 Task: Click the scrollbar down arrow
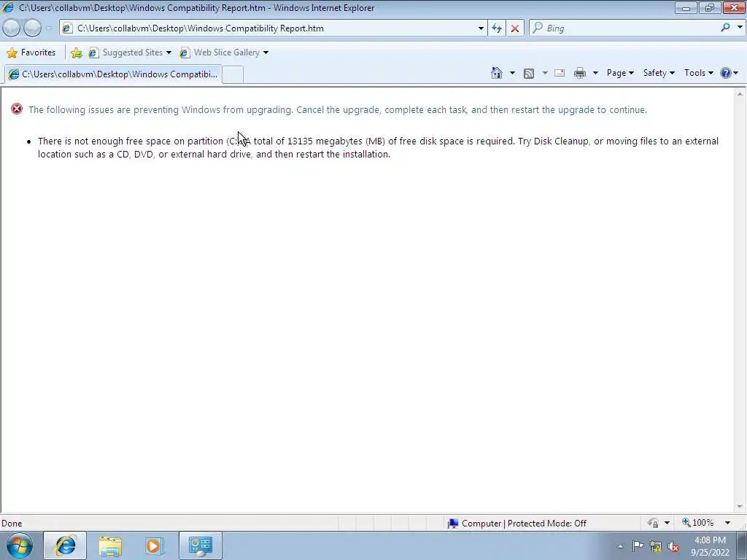pos(740,507)
